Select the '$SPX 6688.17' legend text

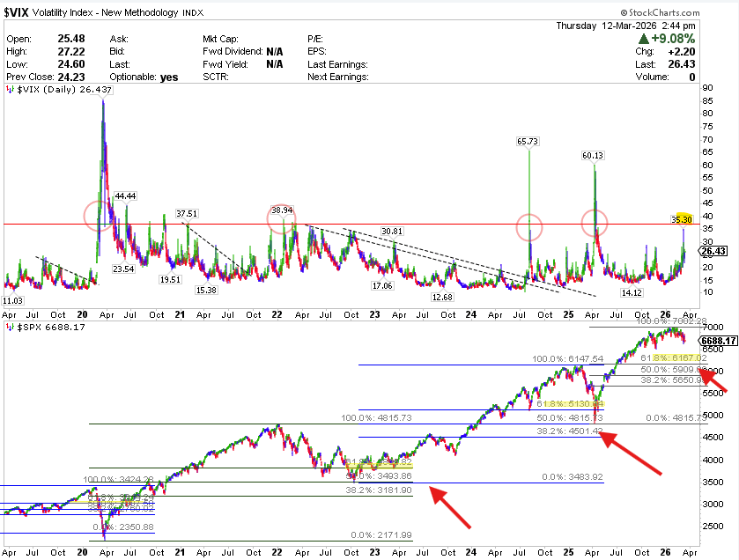point(51,327)
